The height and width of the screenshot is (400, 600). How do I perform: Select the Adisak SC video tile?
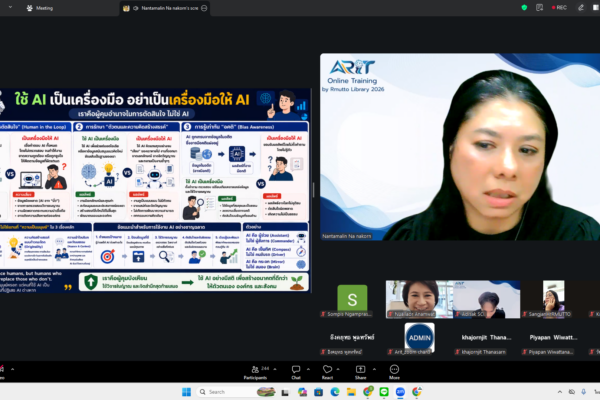(486, 299)
